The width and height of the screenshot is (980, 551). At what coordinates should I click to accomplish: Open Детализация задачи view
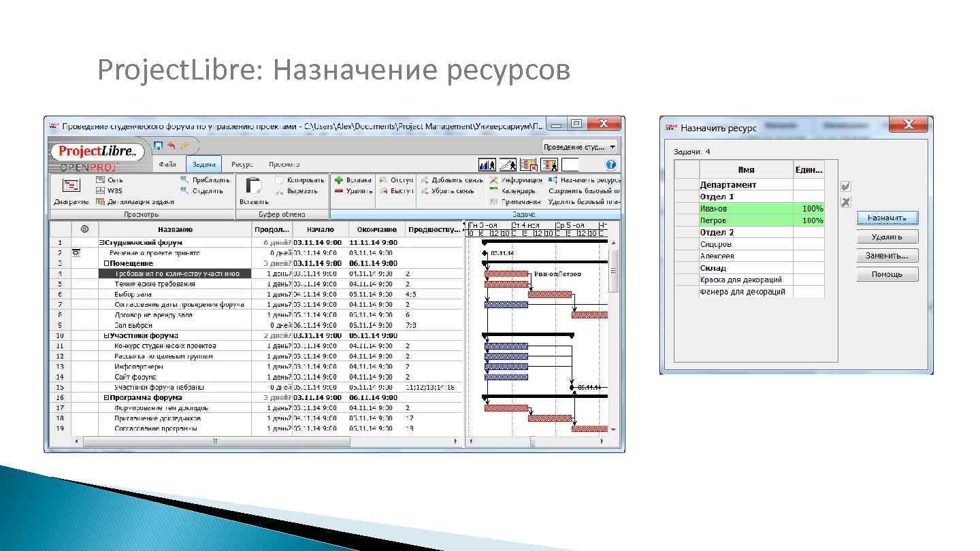[x=135, y=201]
